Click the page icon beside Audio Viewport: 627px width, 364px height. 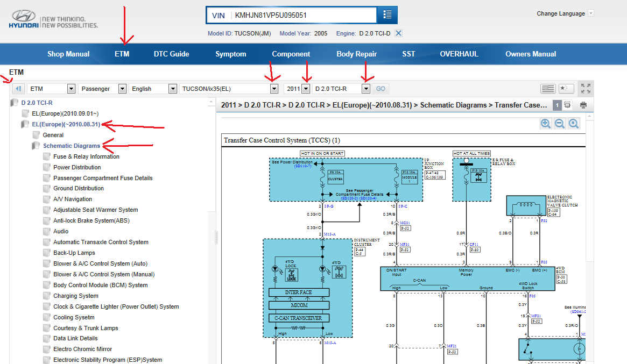coord(47,231)
